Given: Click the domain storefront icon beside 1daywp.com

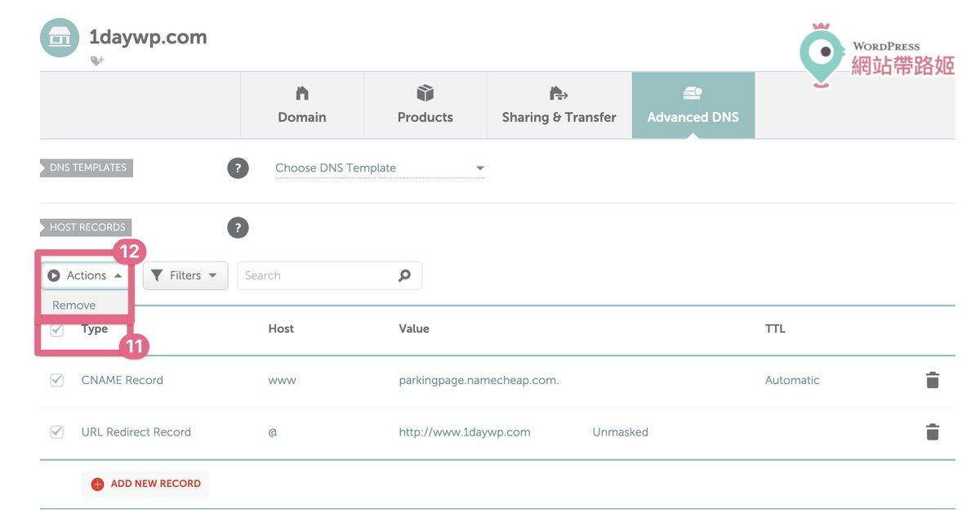Looking at the screenshot, I should click(60, 38).
